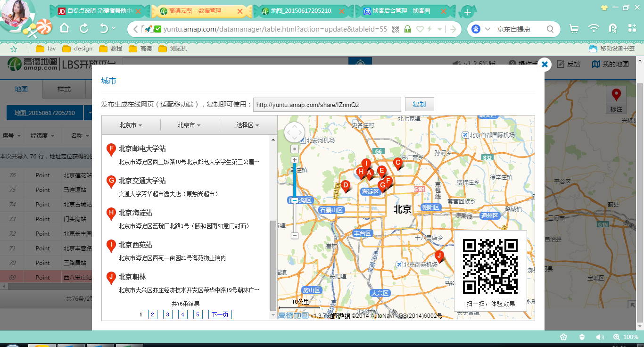644x347 pixels.
Task: Open the 选择区 district dropdown
Action: pyautogui.click(x=248, y=125)
